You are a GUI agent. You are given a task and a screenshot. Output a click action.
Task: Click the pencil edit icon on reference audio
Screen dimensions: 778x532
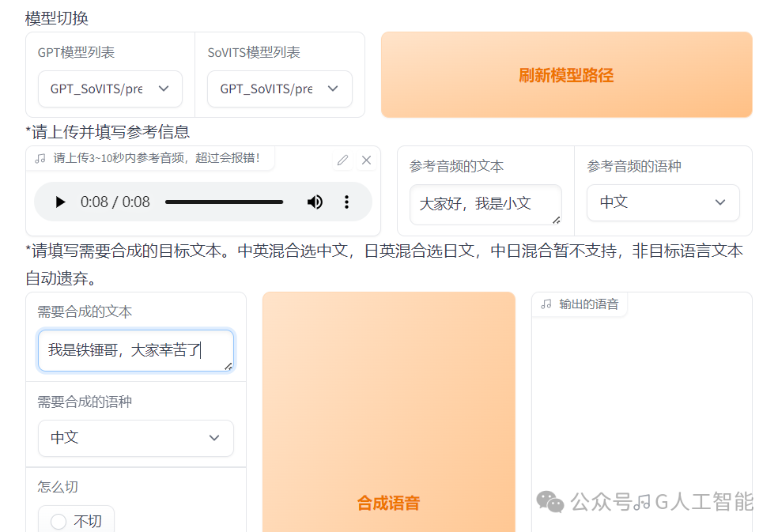click(x=343, y=160)
